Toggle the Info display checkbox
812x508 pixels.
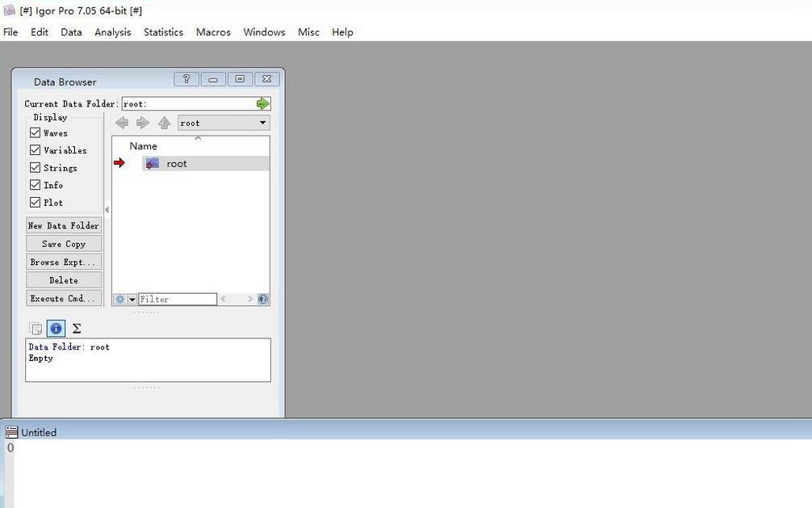(x=36, y=185)
